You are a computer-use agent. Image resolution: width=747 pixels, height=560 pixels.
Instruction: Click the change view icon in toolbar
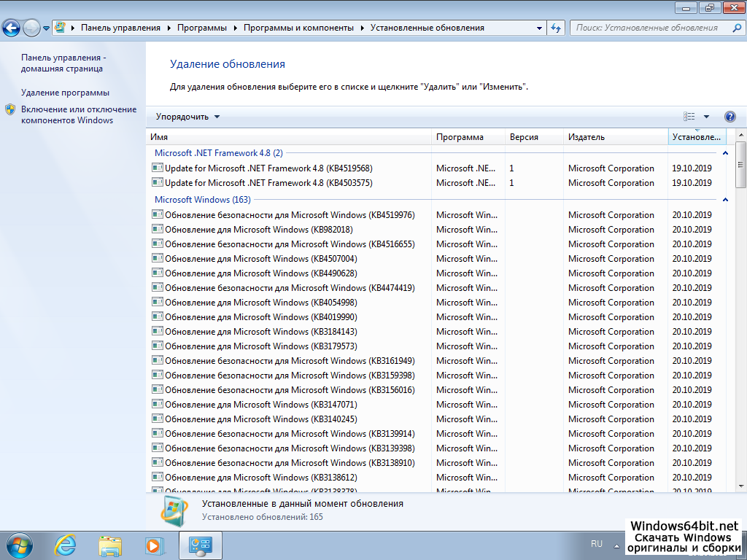[x=689, y=117]
